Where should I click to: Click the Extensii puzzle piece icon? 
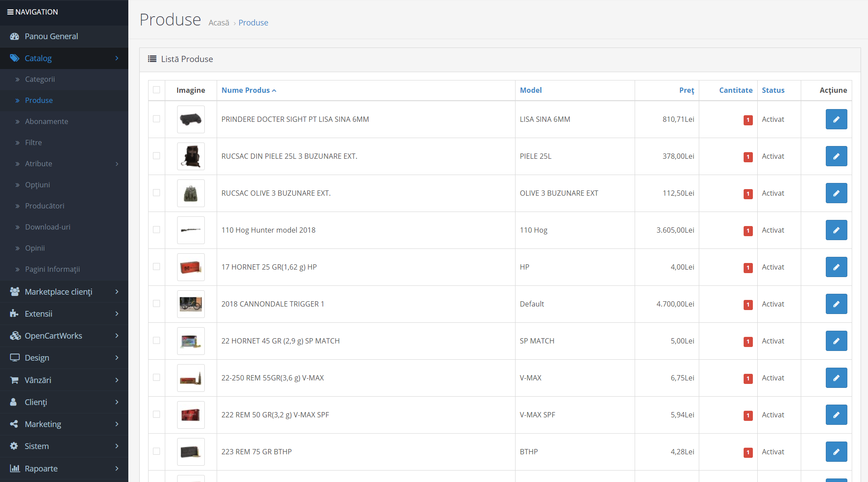(14, 314)
